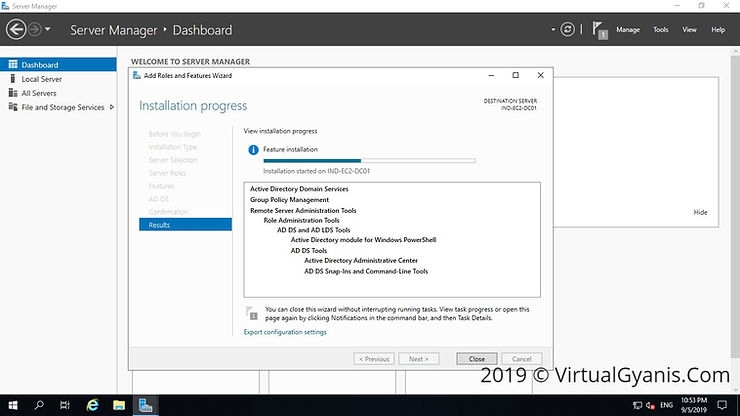Open the notifications flag icon

(x=599, y=30)
